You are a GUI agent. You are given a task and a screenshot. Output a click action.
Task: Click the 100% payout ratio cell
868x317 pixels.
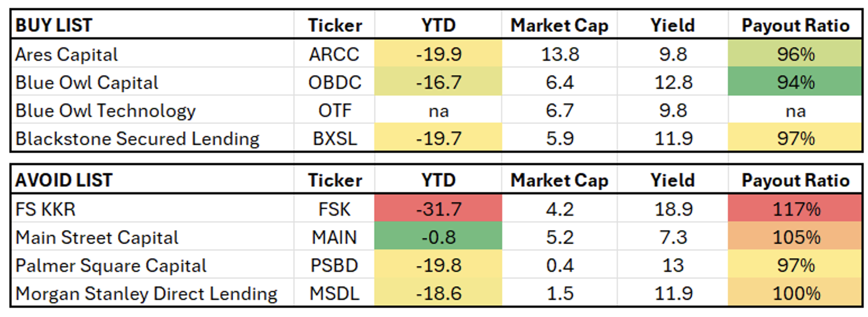tap(795, 294)
